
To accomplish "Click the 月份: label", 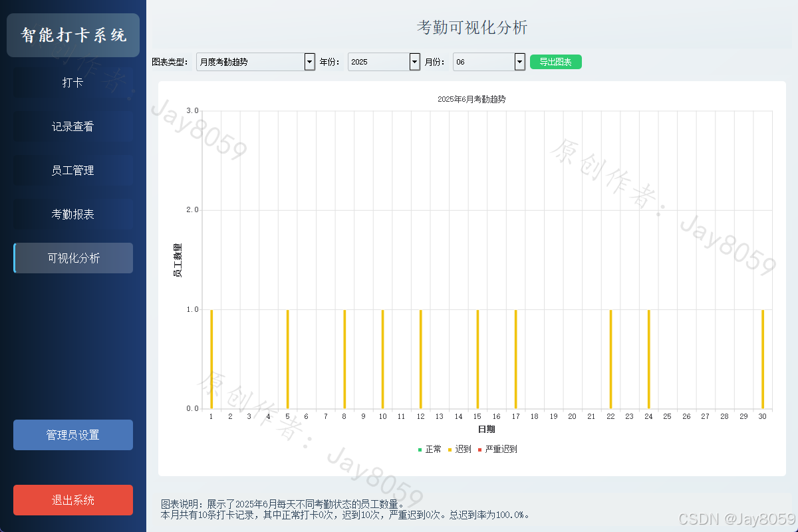I will click(436, 62).
